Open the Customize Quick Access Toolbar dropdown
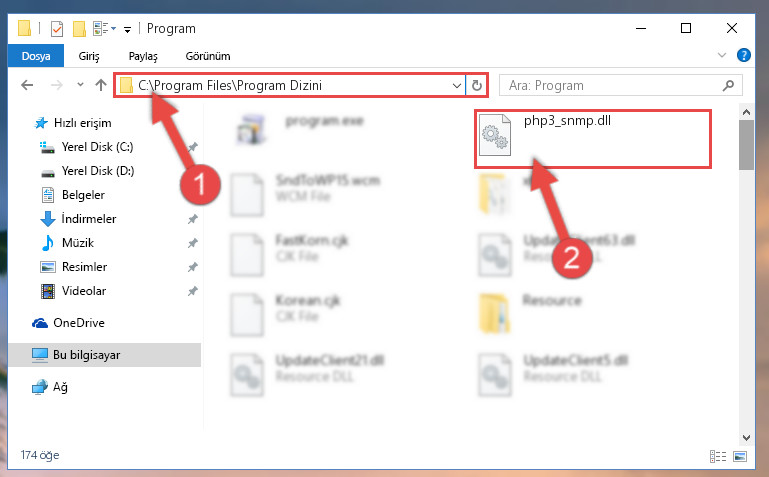 tap(127, 30)
